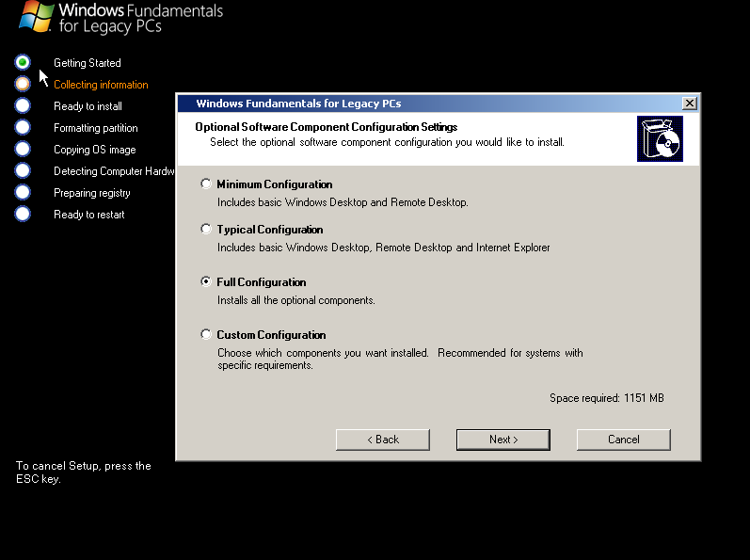Click the green Getting Started step indicator

(x=23, y=62)
